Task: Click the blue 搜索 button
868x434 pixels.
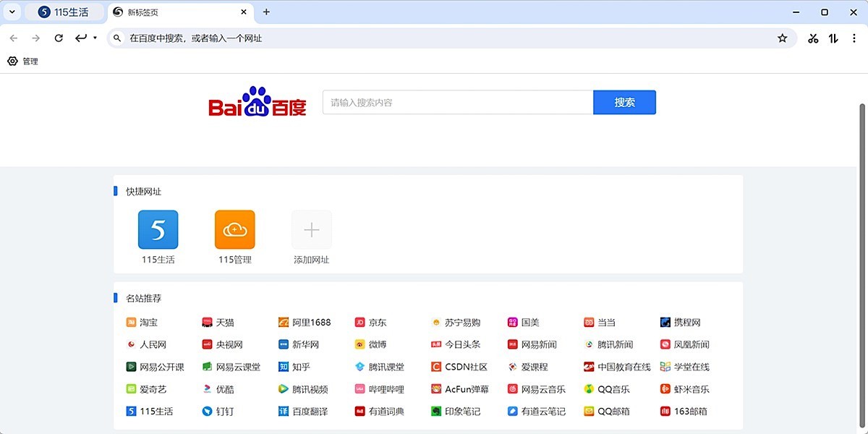Action: (624, 103)
